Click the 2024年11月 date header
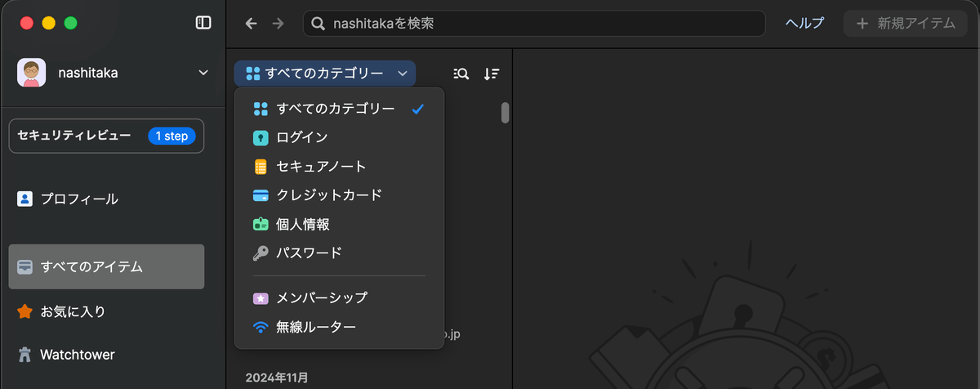This screenshot has height=389, width=980. pyautogui.click(x=277, y=378)
